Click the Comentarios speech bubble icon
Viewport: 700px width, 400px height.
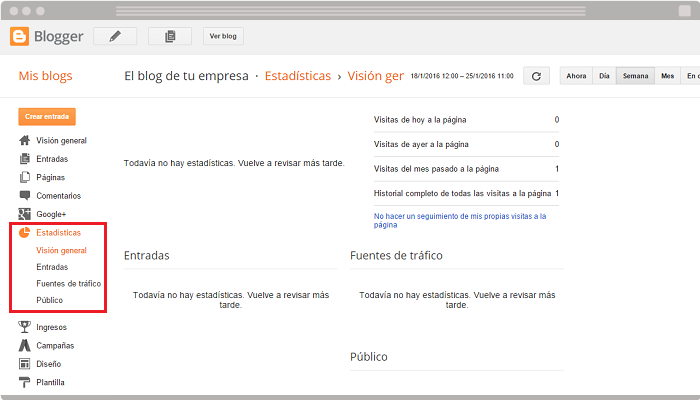(x=25, y=196)
